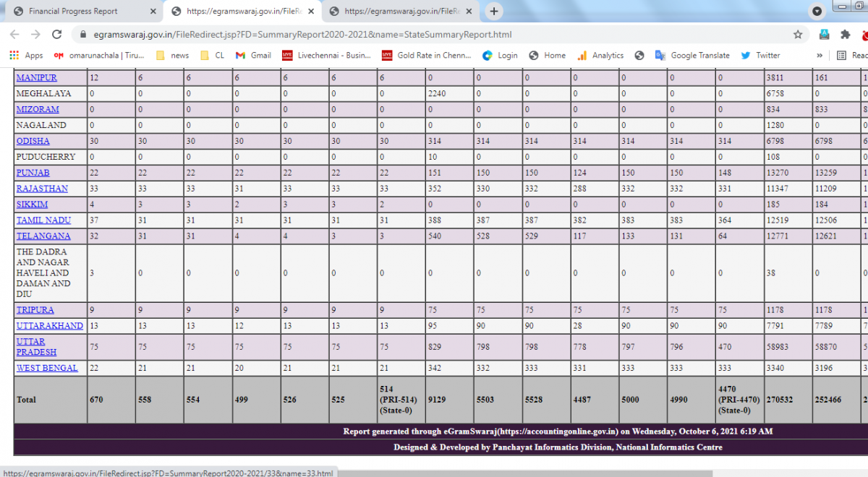Open the TAMIL NADU state link

43,220
